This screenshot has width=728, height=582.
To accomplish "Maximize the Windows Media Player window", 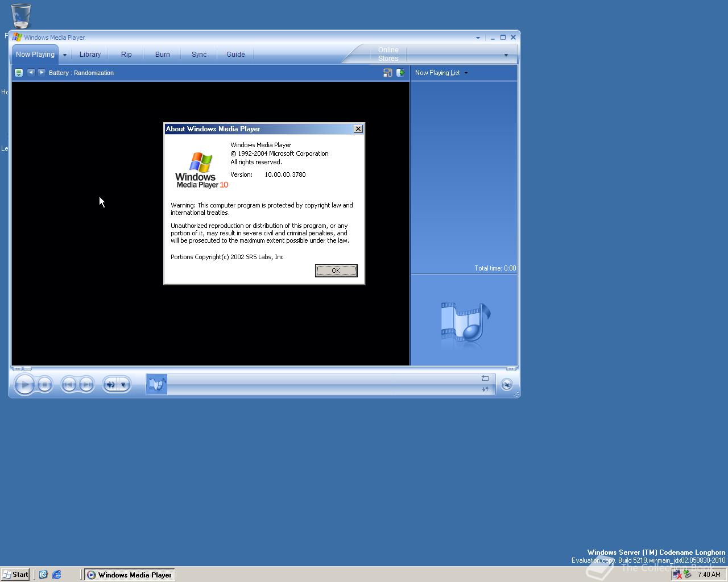I will point(503,38).
